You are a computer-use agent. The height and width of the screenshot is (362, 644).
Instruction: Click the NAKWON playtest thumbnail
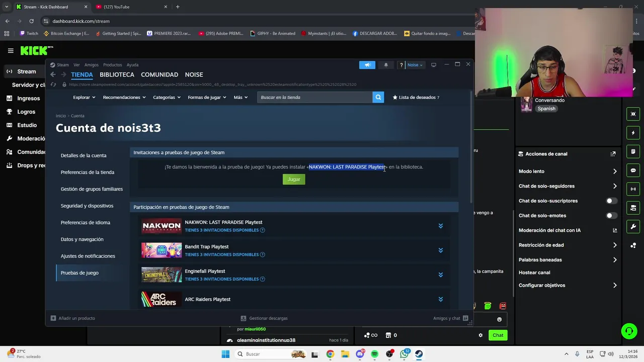pyautogui.click(x=162, y=226)
